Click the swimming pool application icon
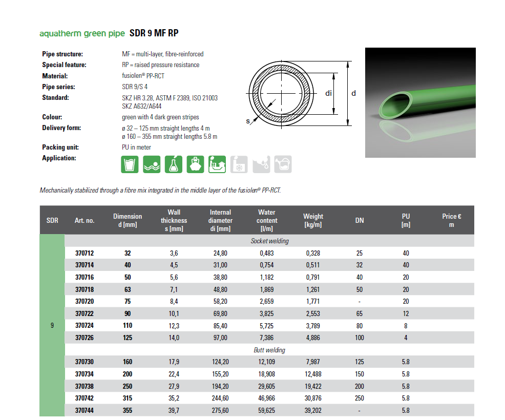 [x=152, y=164]
